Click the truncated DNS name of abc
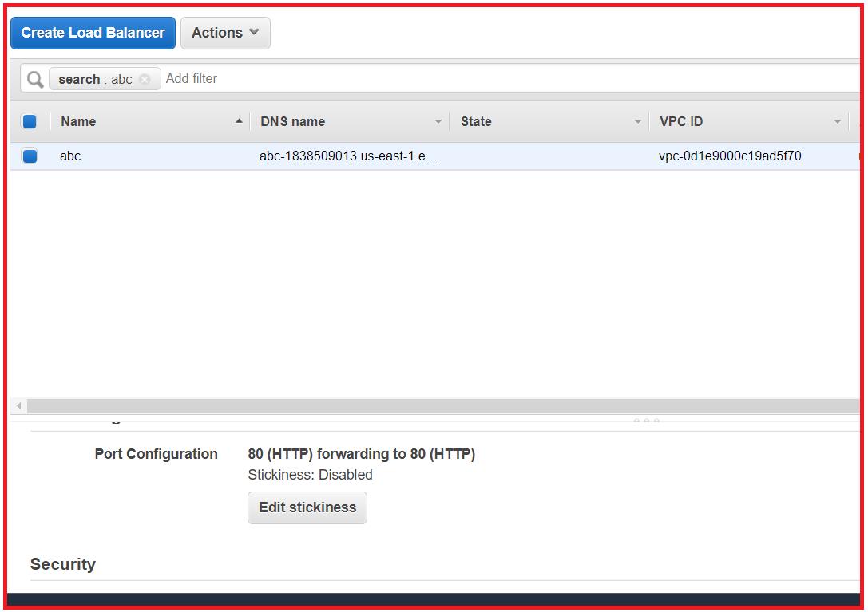The height and width of the screenshot is (612, 868). (348, 156)
